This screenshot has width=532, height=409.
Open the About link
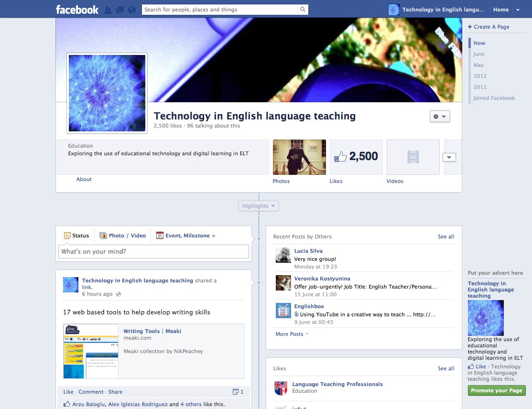pyautogui.click(x=84, y=179)
